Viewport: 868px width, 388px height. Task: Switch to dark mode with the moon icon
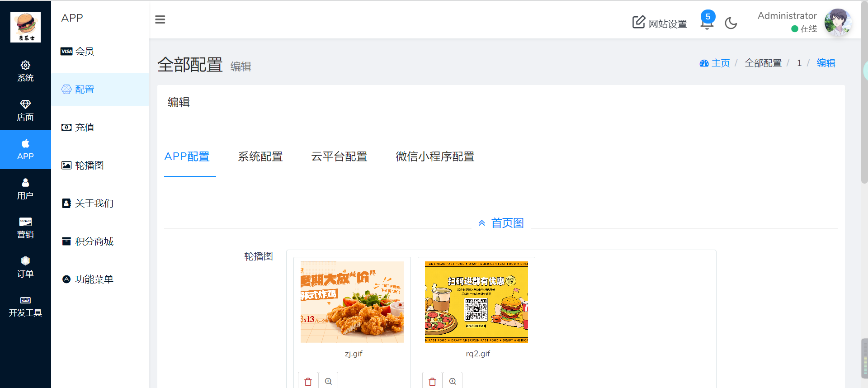pos(731,23)
